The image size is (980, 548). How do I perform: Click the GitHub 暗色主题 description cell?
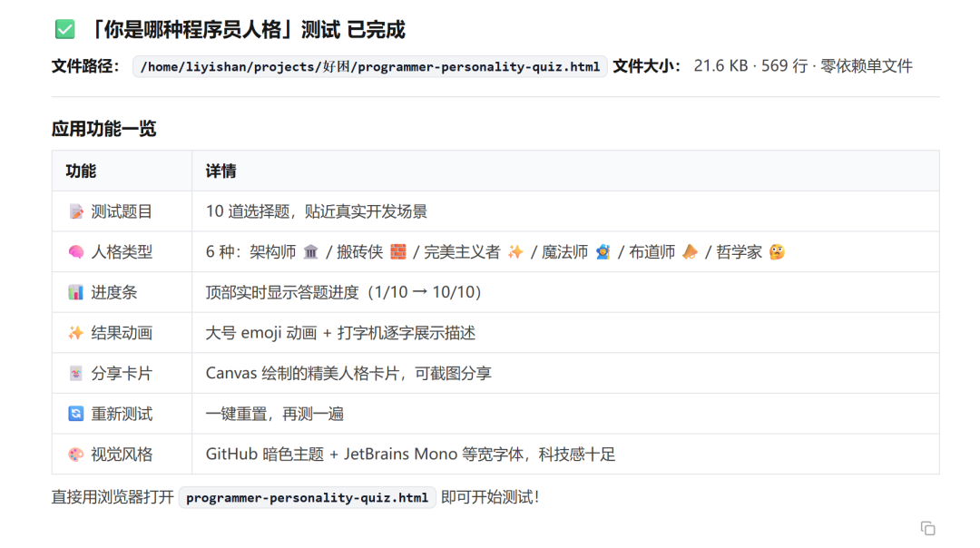(x=565, y=455)
